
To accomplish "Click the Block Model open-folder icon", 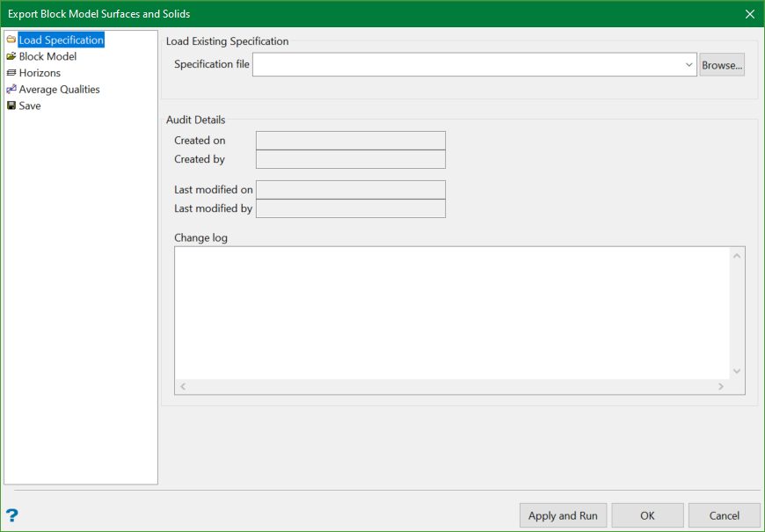I will (x=11, y=55).
